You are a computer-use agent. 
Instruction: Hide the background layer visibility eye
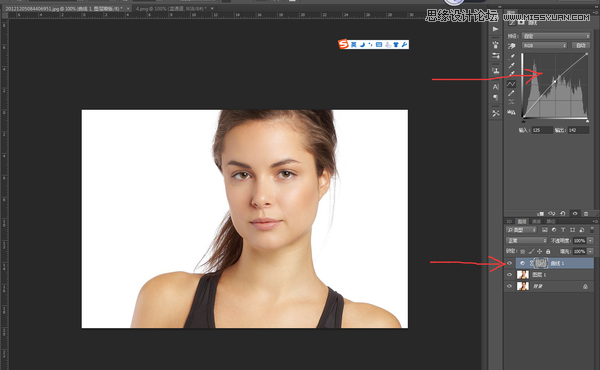pos(509,286)
